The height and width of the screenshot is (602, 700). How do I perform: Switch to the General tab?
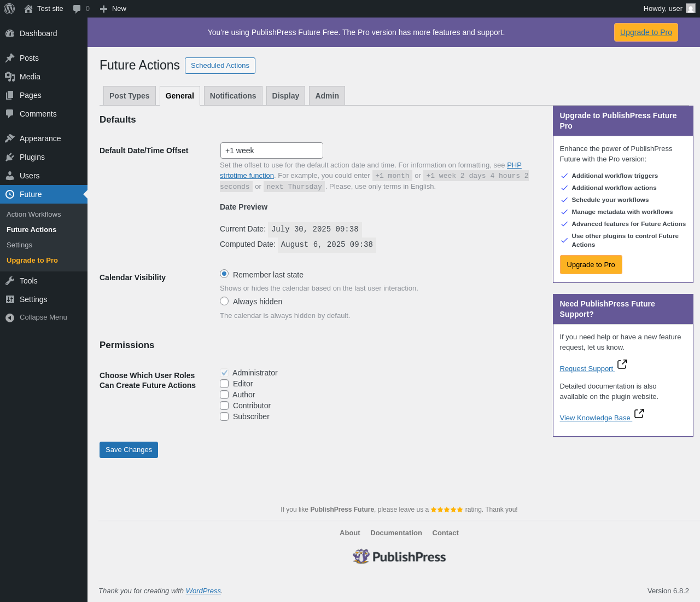click(x=180, y=96)
